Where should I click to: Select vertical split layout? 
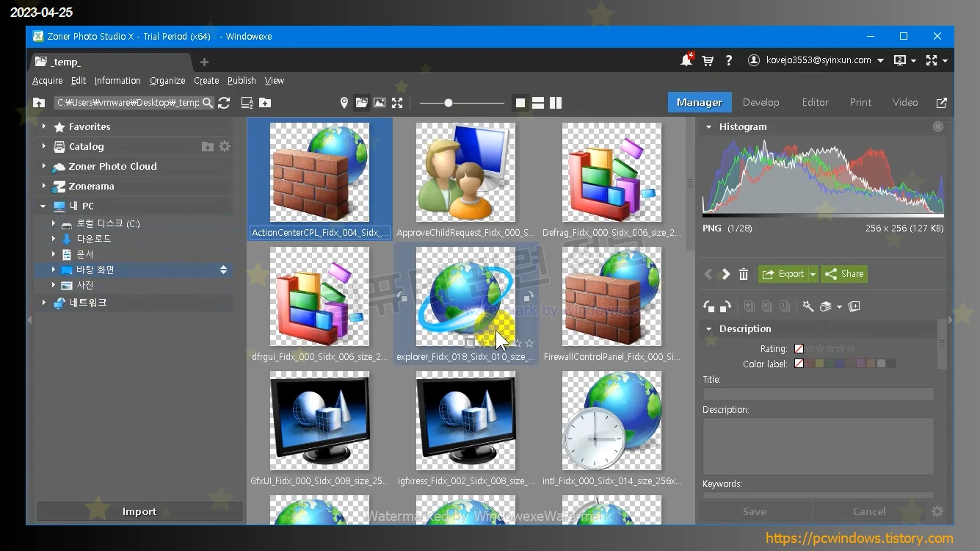click(556, 103)
